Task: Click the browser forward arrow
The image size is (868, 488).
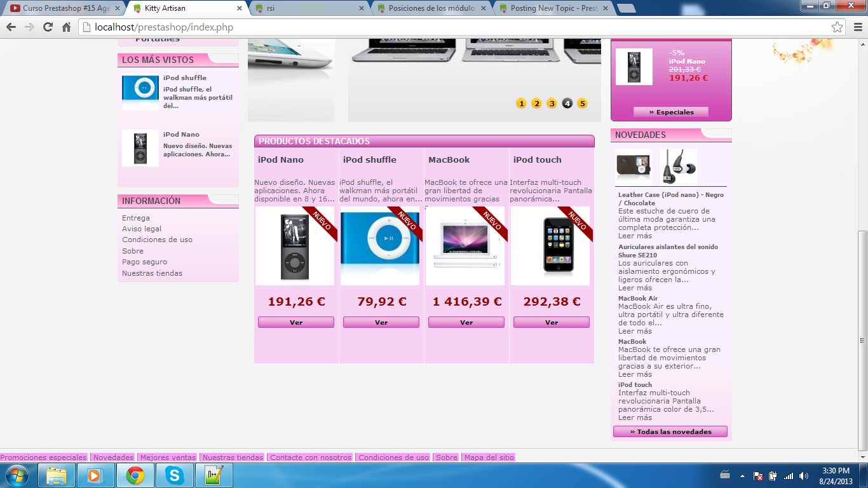Action: 29,27
